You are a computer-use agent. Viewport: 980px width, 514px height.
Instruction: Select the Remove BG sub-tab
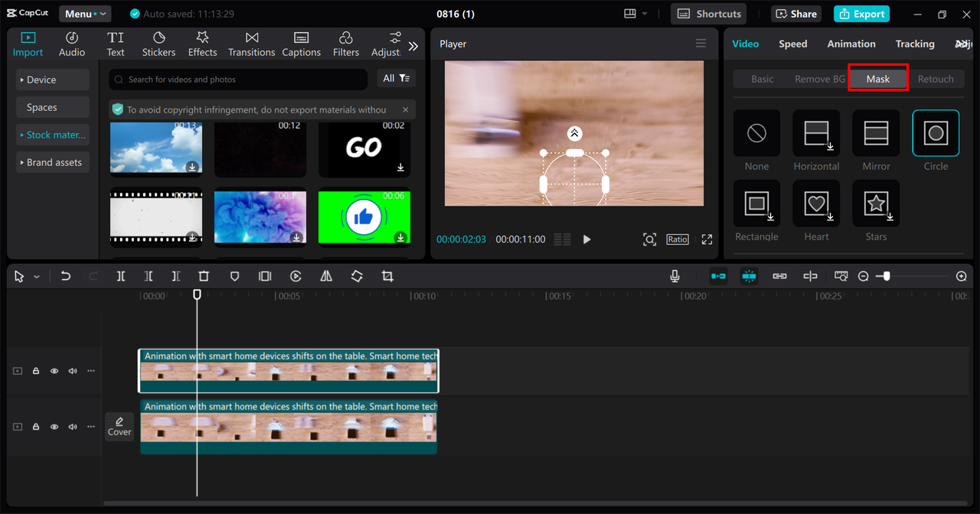pyautogui.click(x=820, y=79)
